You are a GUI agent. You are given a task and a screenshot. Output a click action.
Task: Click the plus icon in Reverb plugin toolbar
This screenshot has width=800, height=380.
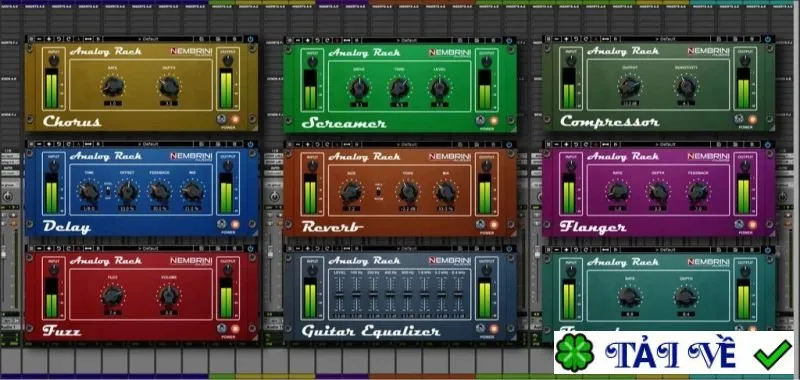coord(308,144)
